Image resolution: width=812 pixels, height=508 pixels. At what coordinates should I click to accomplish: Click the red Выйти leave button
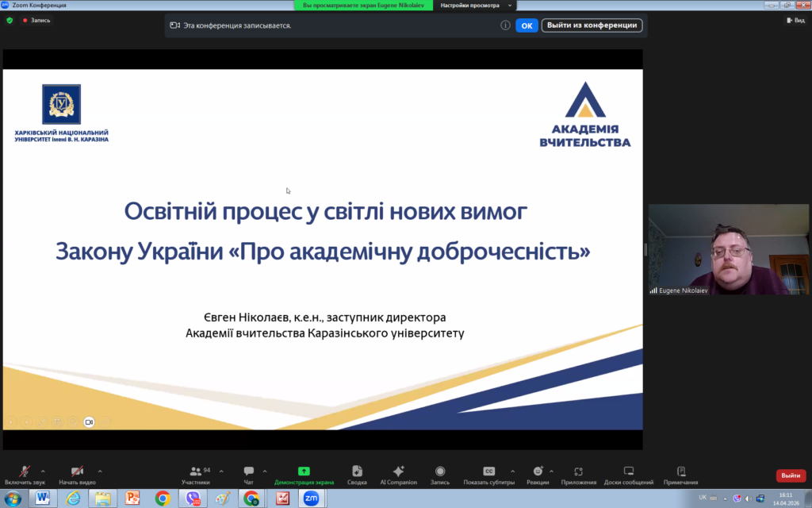790,475
